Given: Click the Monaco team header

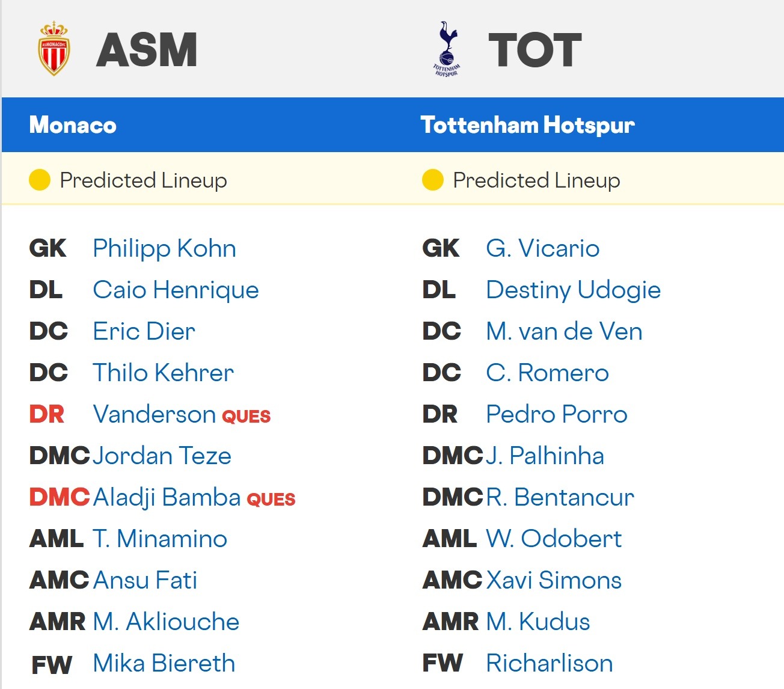Looking at the screenshot, I should click(73, 125).
